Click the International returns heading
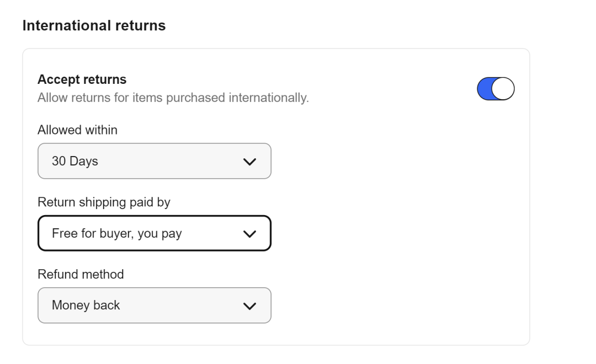This screenshot has width=596, height=364. [94, 25]
